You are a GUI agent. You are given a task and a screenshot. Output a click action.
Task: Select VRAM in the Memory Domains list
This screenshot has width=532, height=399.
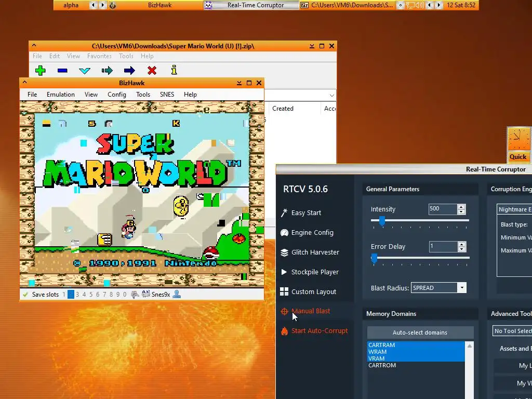point(416,358)
